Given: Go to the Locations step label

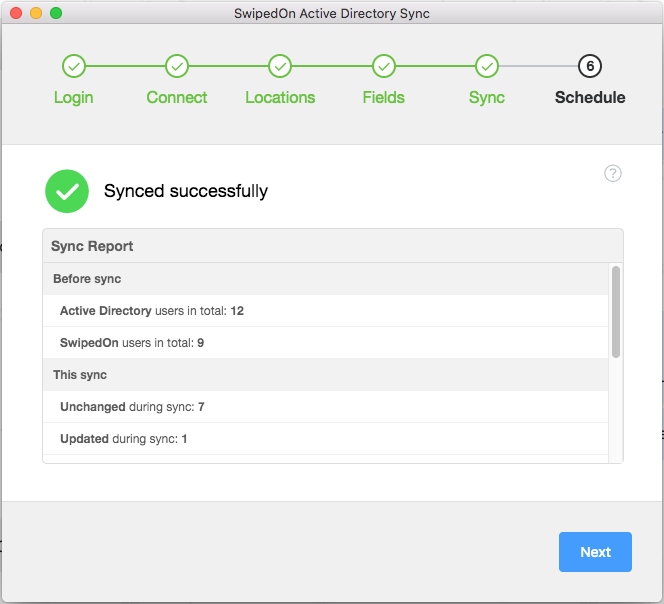Looking at the screenshot, I should [x=280, y=98].
